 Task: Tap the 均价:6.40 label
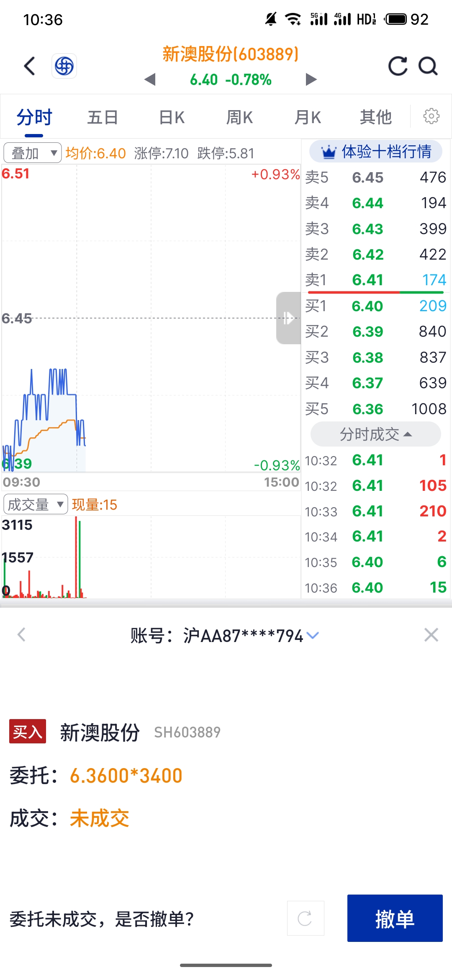96,153
